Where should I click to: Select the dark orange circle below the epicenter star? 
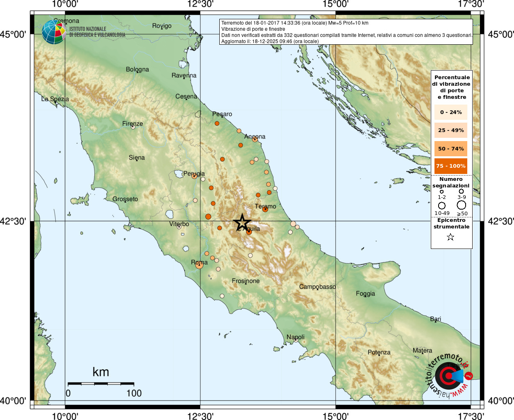249,232
